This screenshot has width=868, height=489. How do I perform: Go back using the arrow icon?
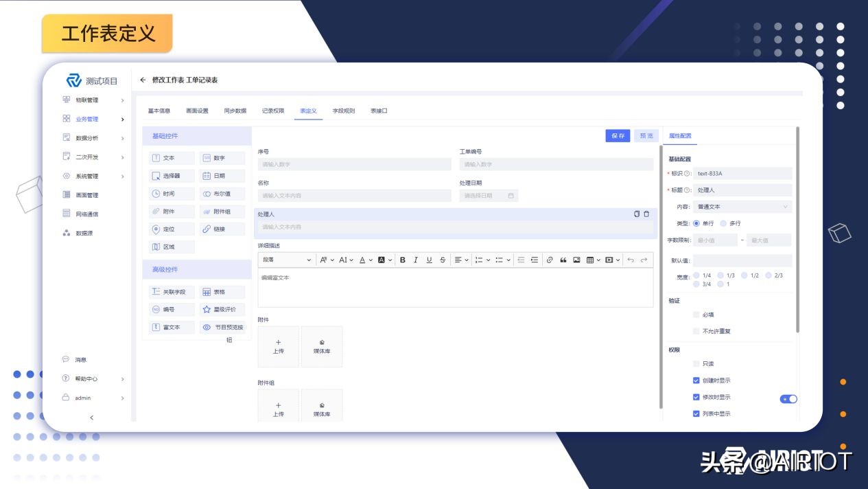click(x=143, y=80)
